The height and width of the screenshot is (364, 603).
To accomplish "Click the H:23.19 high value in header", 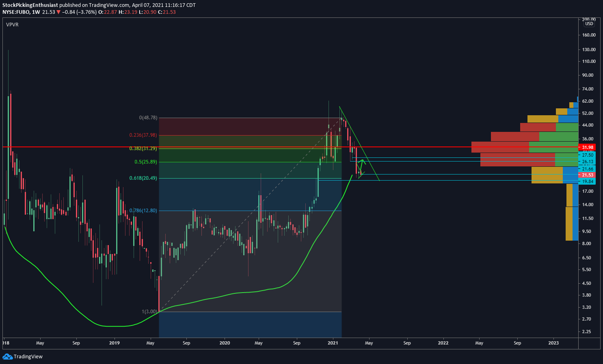I will coord(128,12).
